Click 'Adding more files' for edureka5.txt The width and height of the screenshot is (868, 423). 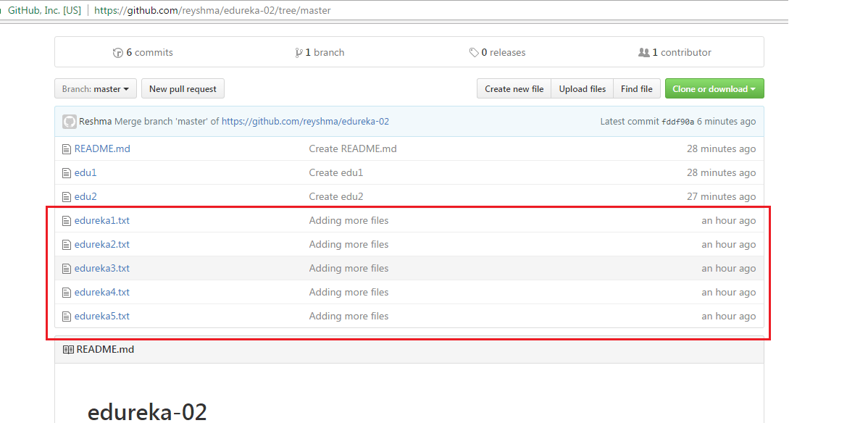349,316
